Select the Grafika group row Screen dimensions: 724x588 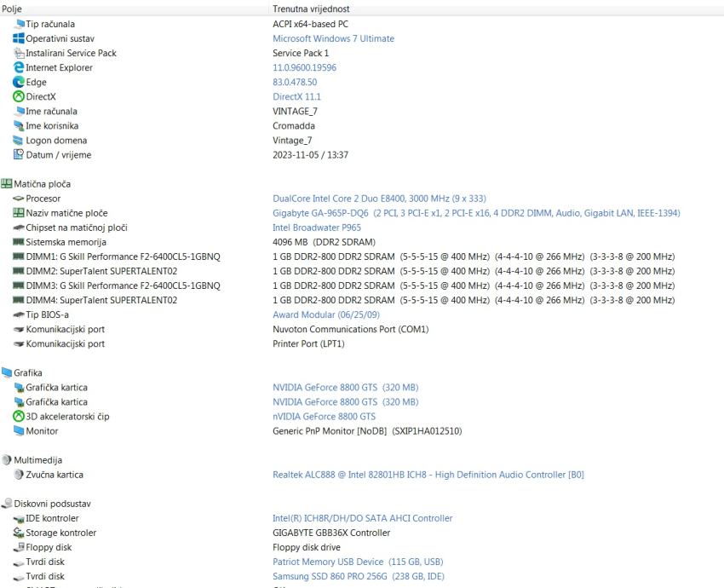362,372
